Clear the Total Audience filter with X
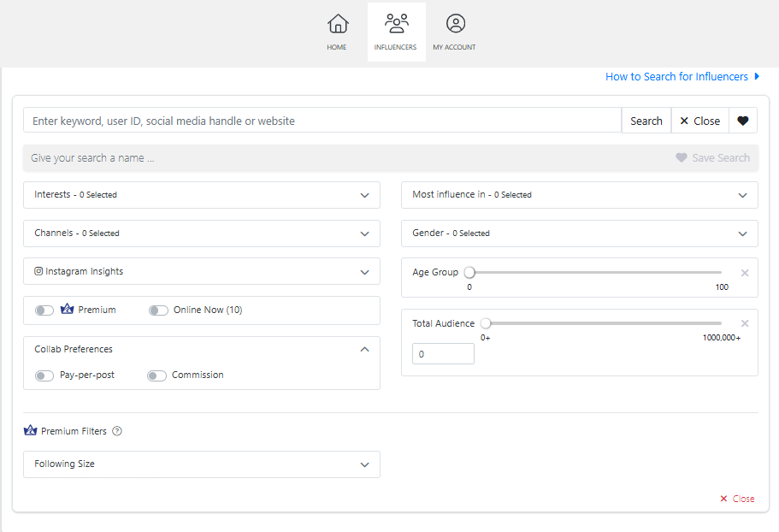779x532 pixels. tap(745, 323)
